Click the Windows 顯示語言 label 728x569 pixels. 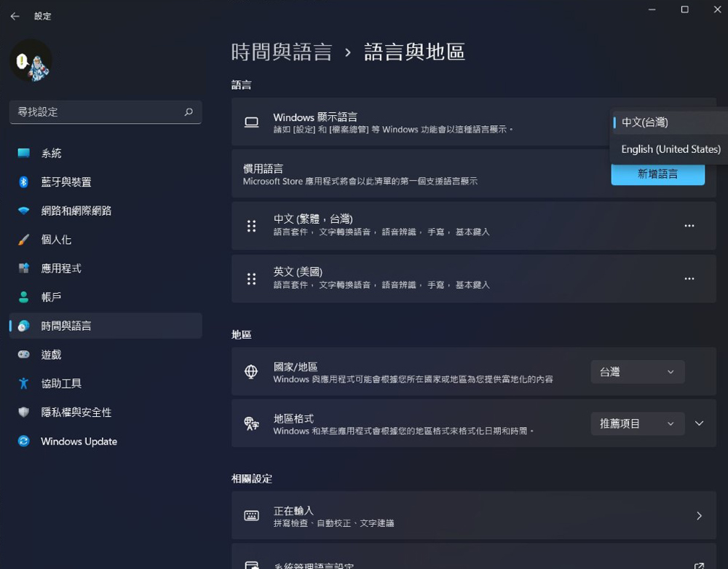315,117
